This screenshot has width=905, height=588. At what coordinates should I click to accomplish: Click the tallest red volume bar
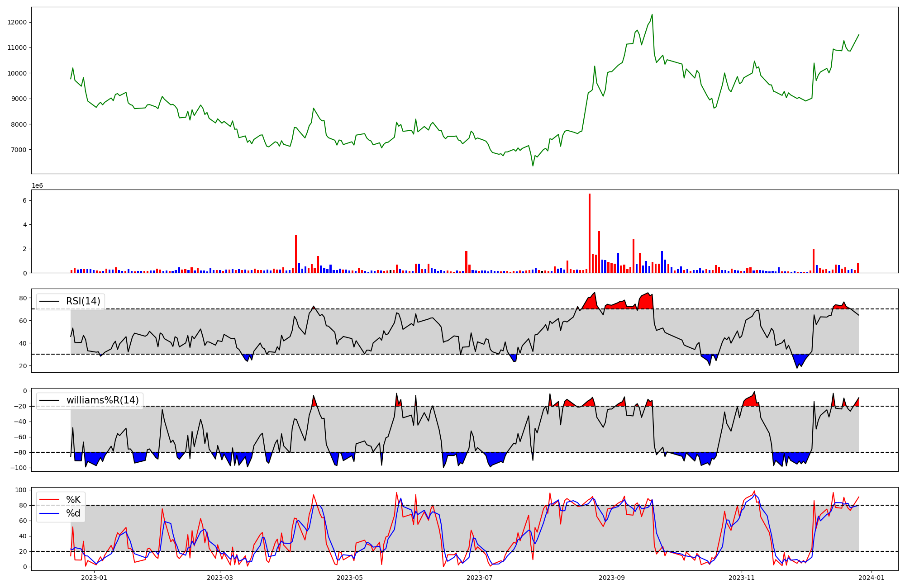point(589,233)
